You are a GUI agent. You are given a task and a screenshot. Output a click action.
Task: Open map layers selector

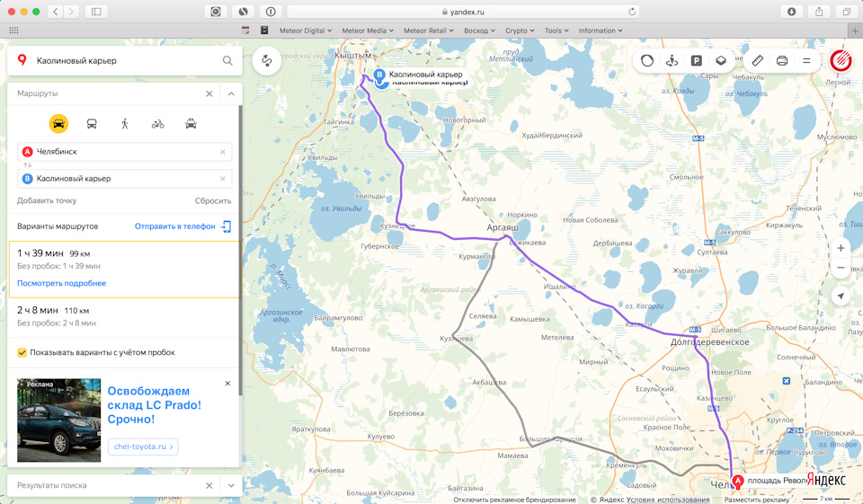coord(720,60)
